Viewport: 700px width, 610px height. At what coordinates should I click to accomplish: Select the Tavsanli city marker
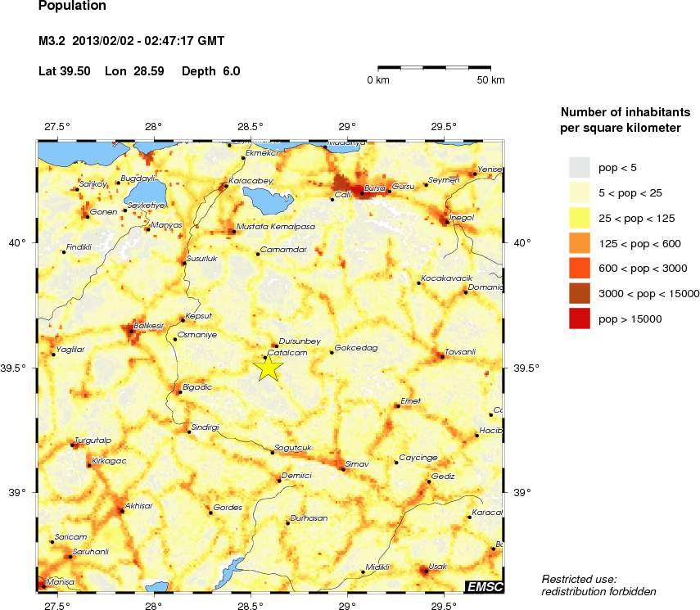coord(442,356)
